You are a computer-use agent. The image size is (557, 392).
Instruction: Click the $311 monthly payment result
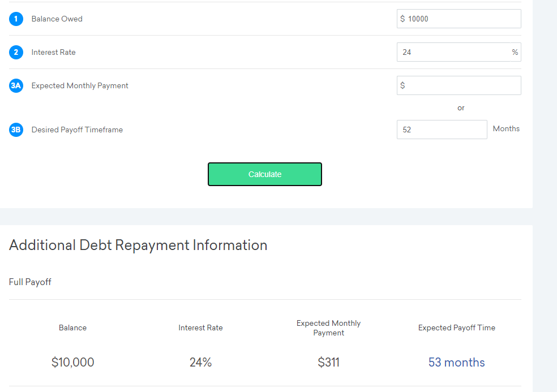[x=328, y=362]
